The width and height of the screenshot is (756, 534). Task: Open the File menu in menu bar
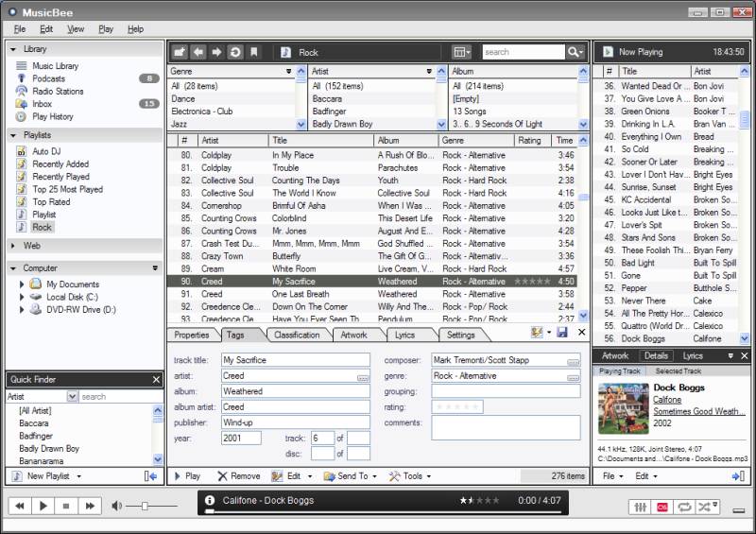click(x=20, y=29)
